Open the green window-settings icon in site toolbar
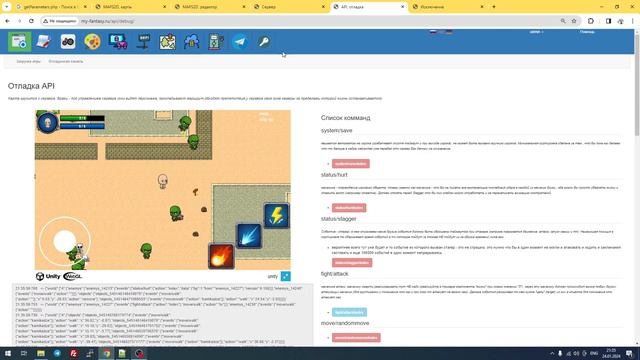 click(x=19, y=42)
